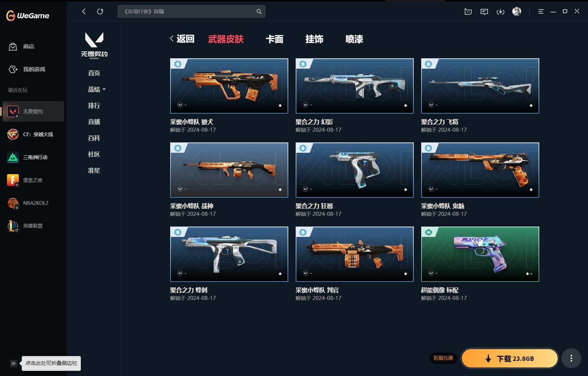
Task: Open the 商店 store in sidebar
Action: (28, 46)
